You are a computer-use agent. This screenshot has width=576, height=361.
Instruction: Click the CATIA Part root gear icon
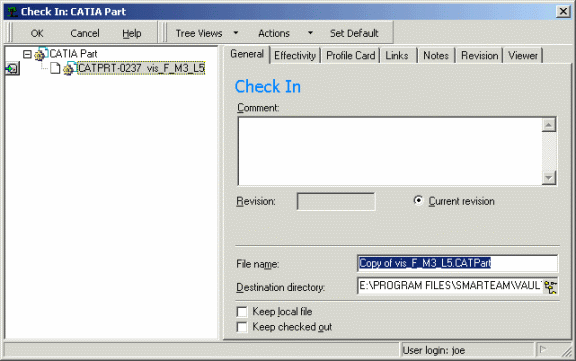41,54
